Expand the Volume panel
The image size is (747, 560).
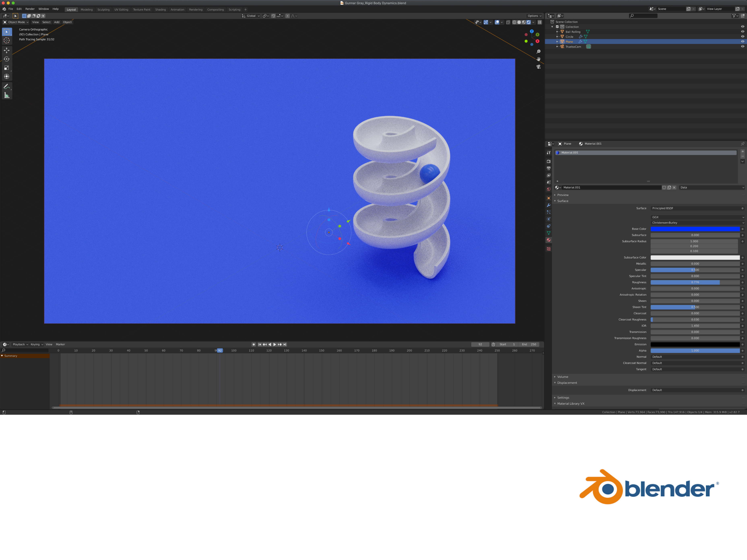tap(563, 377)
